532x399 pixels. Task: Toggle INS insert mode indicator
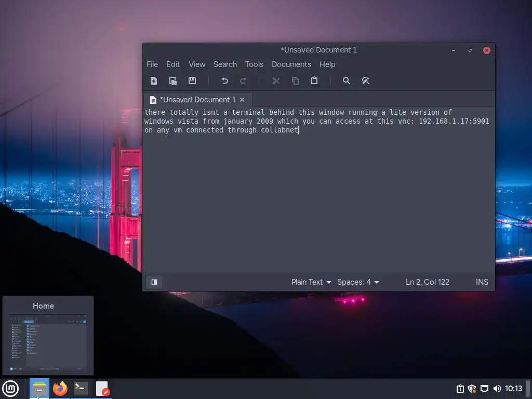(x=482, y=282)
